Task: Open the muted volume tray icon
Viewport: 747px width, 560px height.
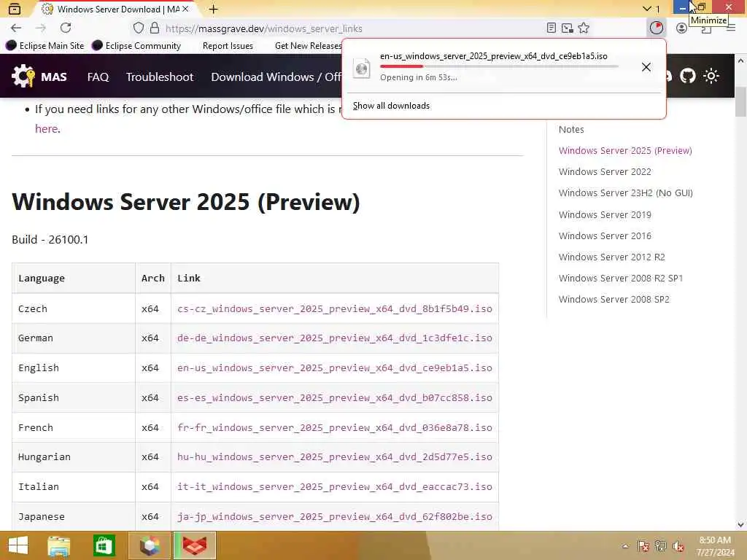Action: pos(678,546)
